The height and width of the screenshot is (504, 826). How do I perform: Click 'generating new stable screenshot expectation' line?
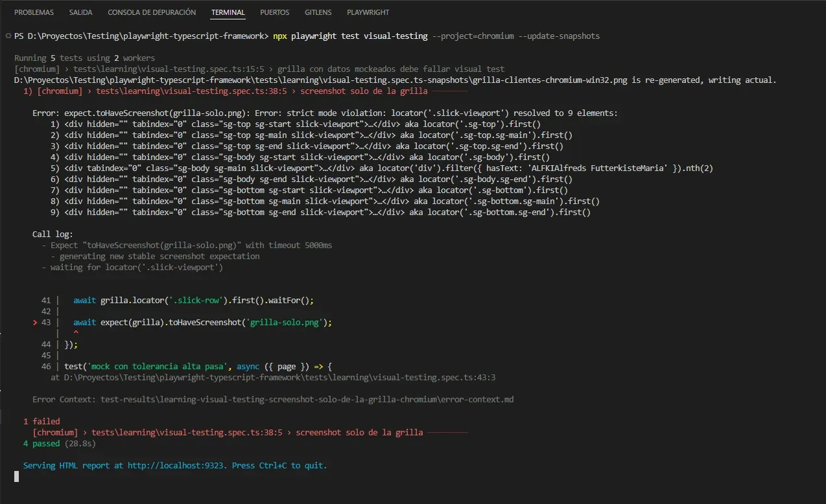click(x=156, y=256)
